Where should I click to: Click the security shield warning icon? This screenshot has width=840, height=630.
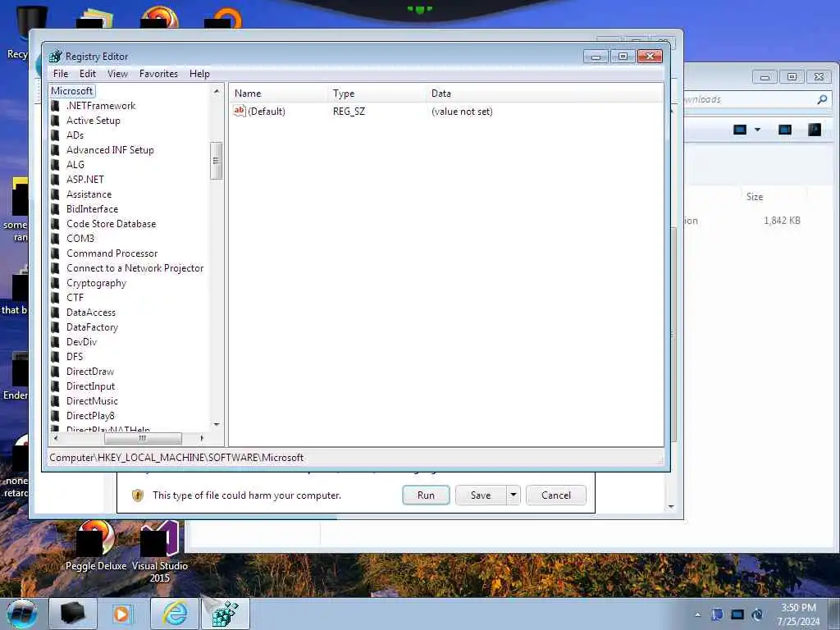(138, 495)
